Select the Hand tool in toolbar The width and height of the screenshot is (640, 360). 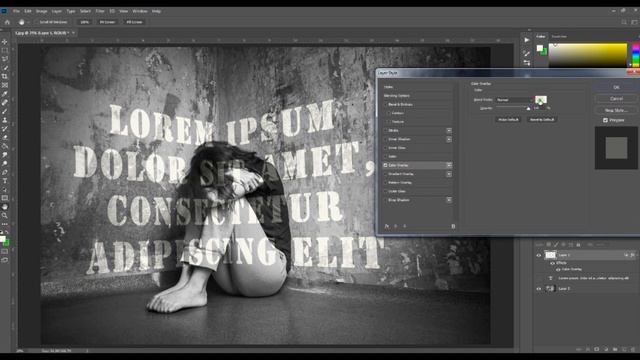(x=5, y=207)
